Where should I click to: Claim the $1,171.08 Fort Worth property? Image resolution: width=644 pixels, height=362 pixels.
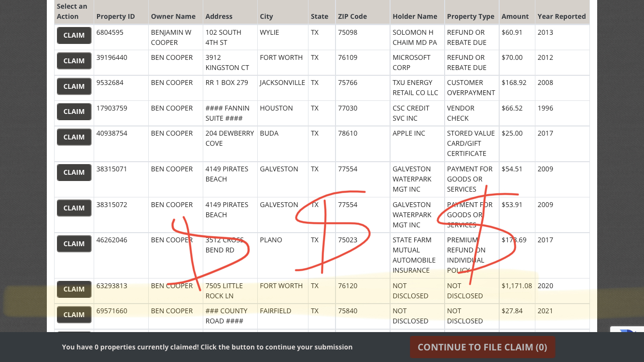74,289
